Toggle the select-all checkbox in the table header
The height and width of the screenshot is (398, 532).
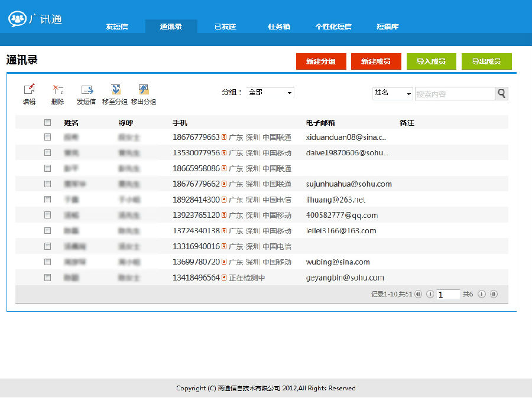click(48, 123)
